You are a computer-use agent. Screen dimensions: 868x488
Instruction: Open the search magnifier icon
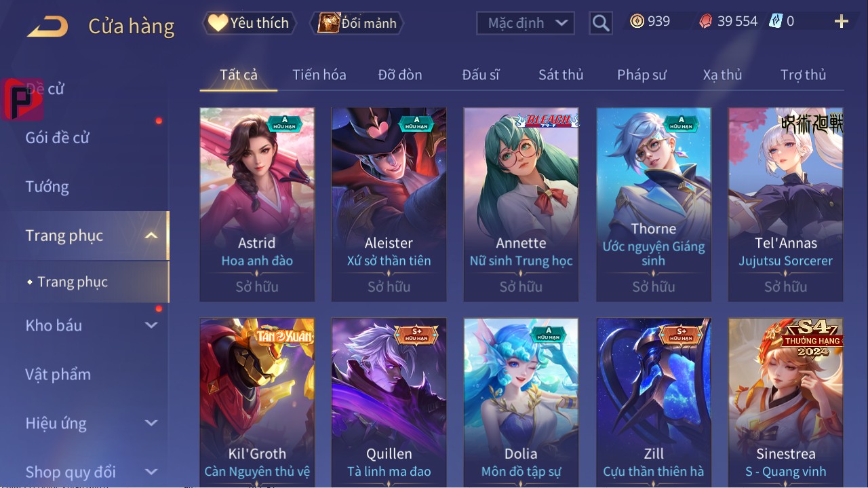pos(601,23)
